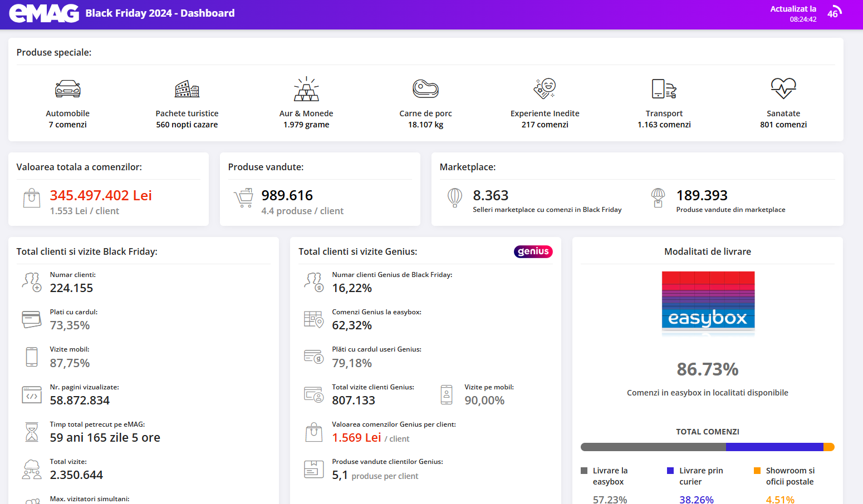Click the phone icon for Vizite pe mobil
Viewport: 863px width, 504px height.
point(447,394)
